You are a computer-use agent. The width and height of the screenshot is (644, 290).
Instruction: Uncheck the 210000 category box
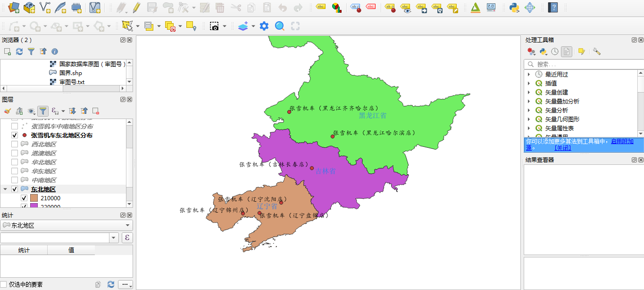[24, 198]
